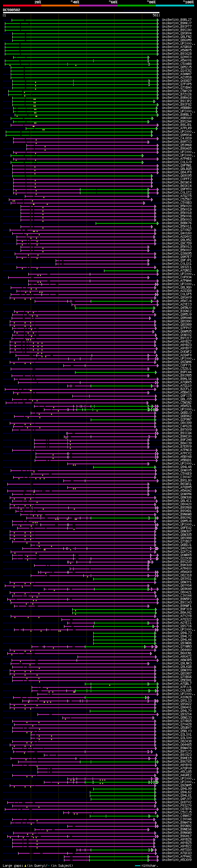Select hit label UniRef100_B6SKI4
This screenshot has height=868, width=197.
176,186
